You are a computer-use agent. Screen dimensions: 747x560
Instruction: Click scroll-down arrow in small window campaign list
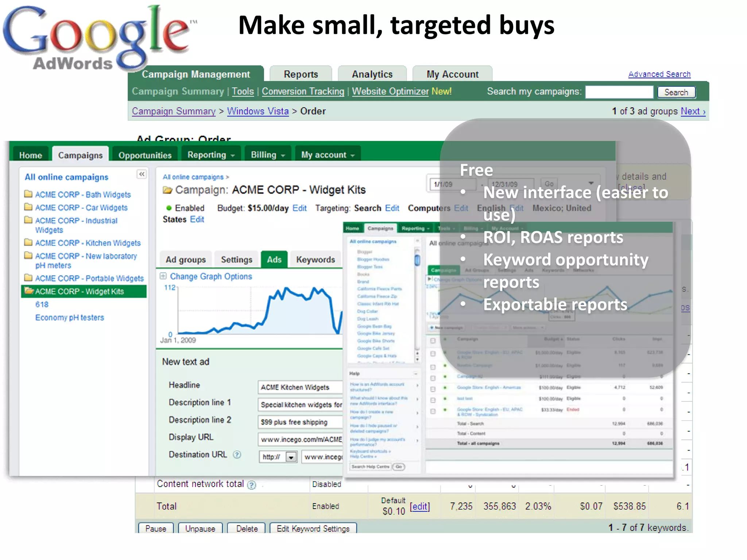[417, 359]
